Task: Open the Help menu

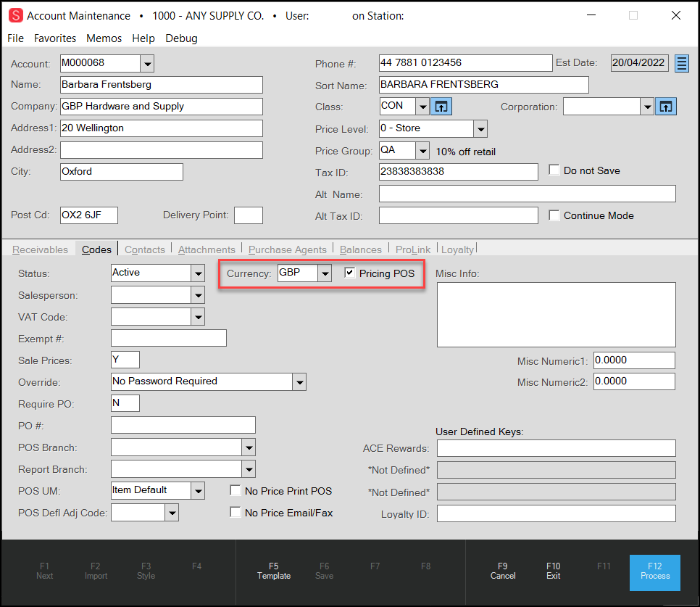Action: coord(143,38)
